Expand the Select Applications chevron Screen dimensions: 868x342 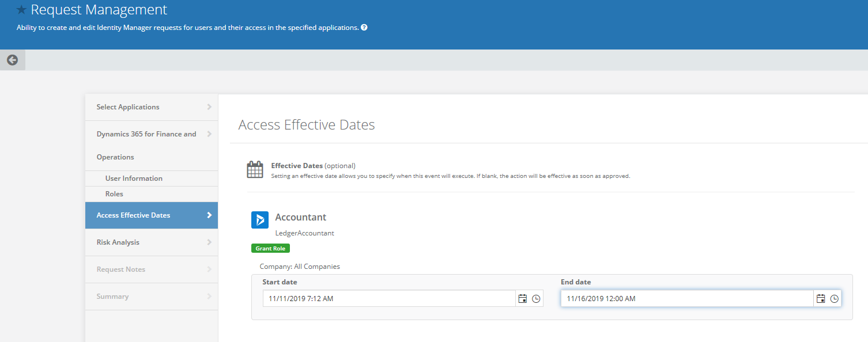(209, 107)
